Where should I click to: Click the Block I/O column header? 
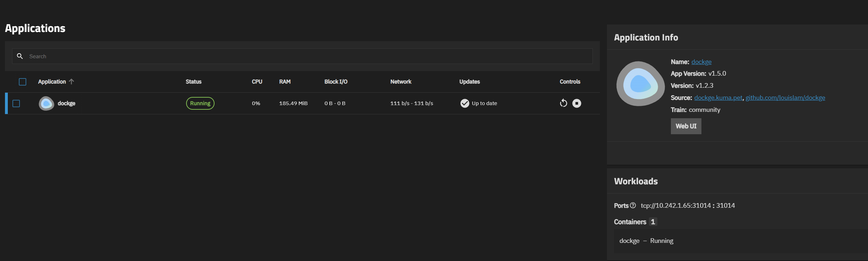336,82
